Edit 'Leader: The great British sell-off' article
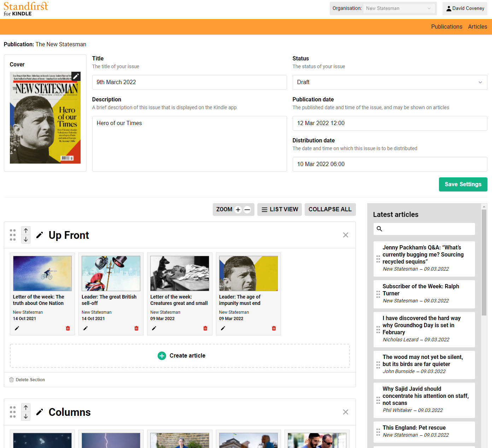Image resolution: width=492 pixels, height=448 pixels. [86, 328]
